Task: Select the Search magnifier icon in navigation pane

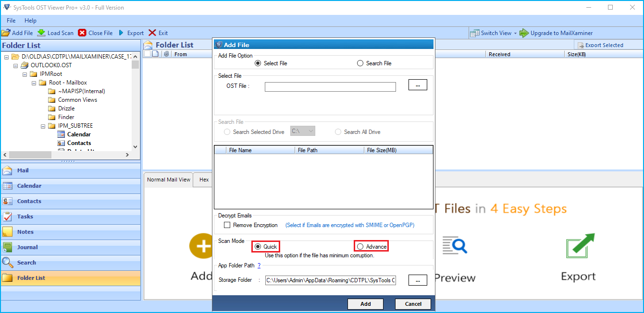Action: [8, 263]
